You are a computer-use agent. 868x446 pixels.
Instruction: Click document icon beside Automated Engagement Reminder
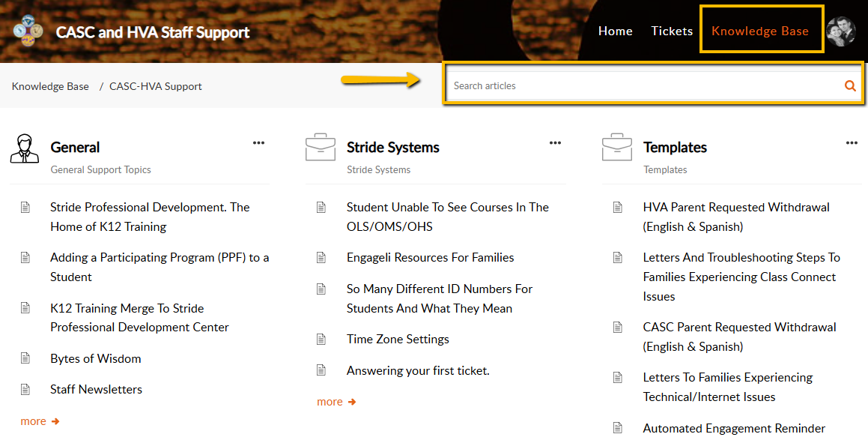tap(618, 428)
